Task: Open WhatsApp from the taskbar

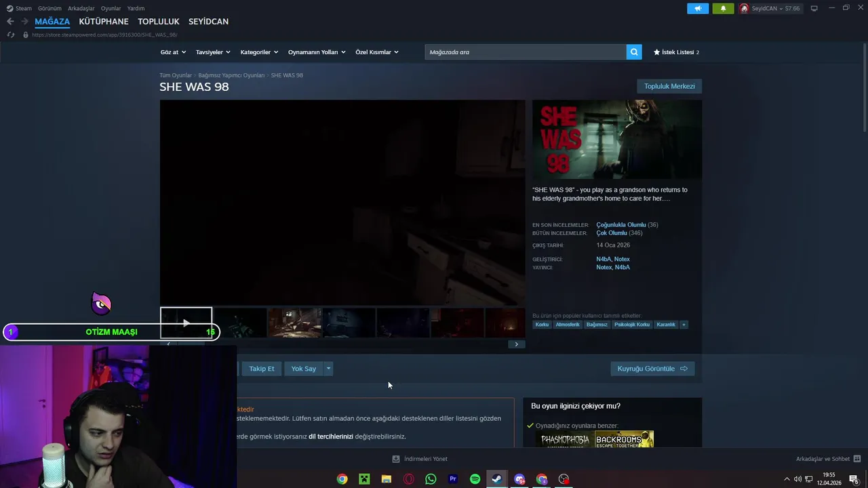Action: point(431,479)
